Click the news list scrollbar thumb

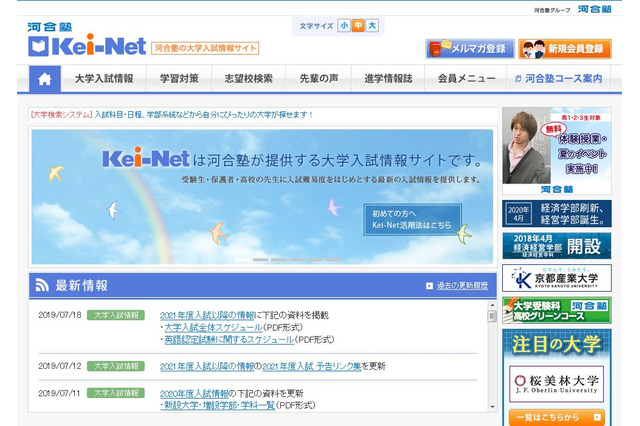coord(492,316)
